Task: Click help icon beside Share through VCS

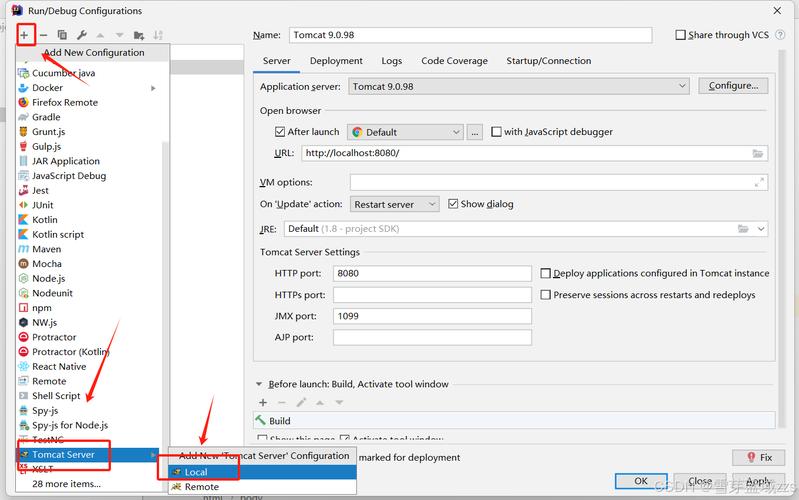Action: [780, 35]
